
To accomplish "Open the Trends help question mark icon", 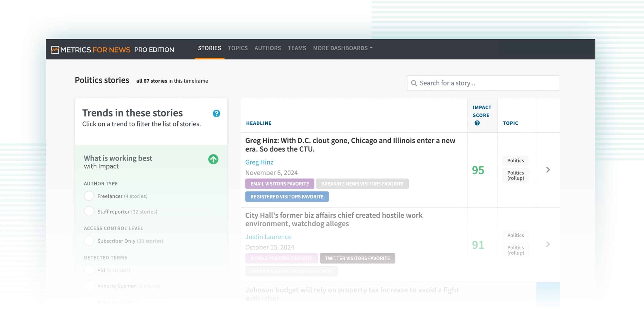I will (x=216, y=114).
